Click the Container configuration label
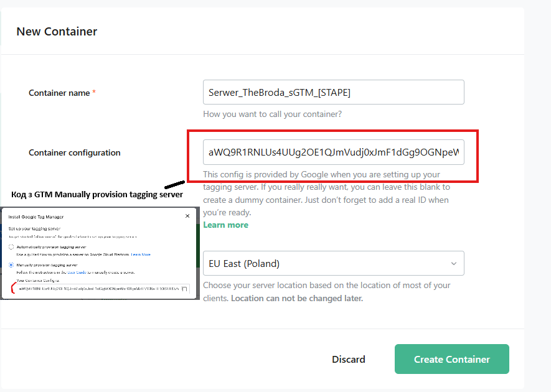The width and height of the screenshot is (551, 392). click(75, 153)
